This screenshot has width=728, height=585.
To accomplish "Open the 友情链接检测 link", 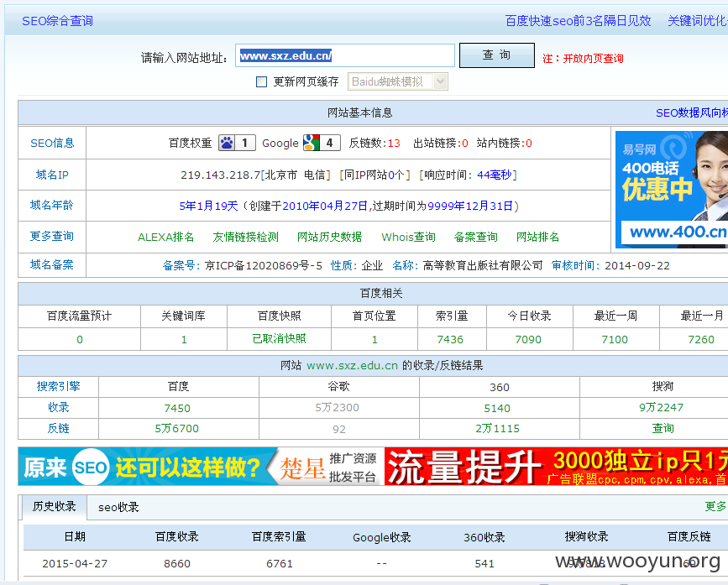I will (246, 237).
